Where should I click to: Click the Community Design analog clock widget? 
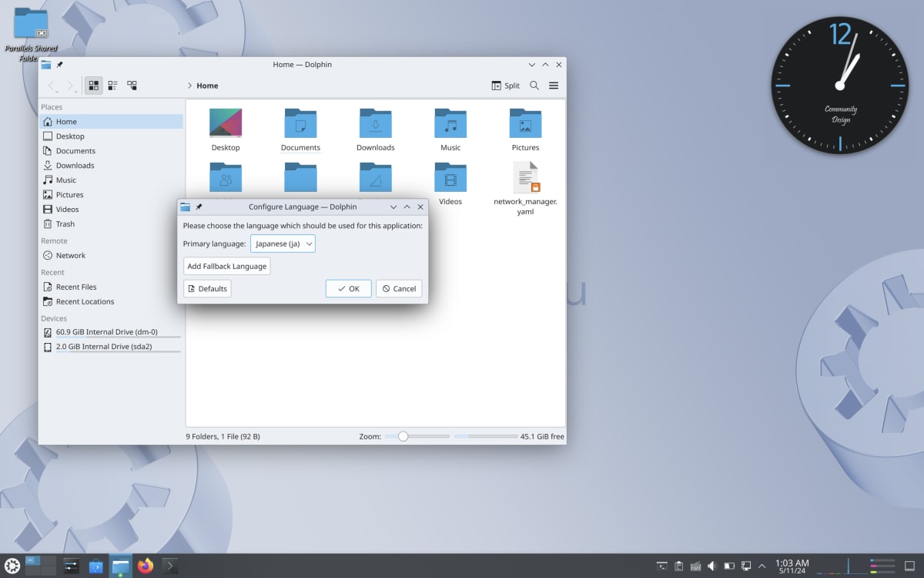[840, 85]
